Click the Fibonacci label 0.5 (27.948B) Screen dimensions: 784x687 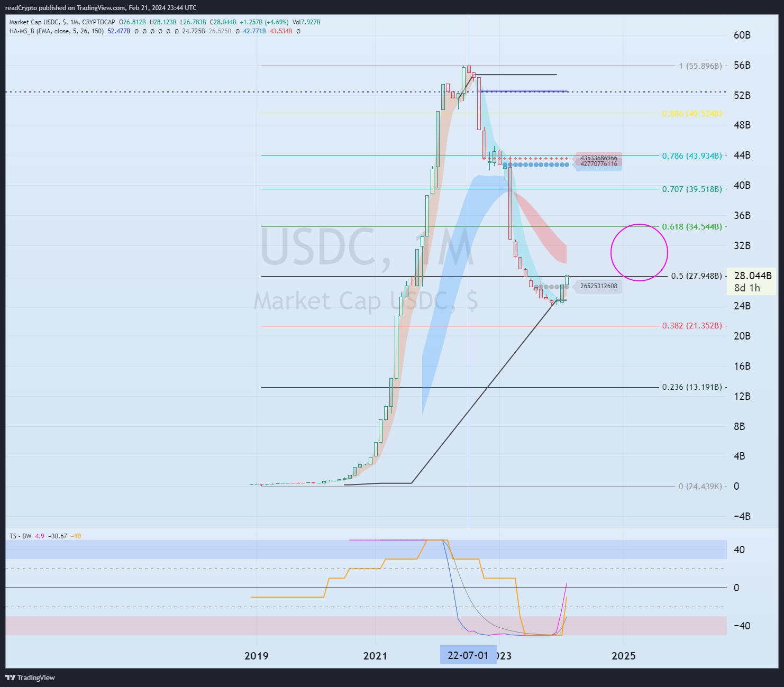(696, 276)
